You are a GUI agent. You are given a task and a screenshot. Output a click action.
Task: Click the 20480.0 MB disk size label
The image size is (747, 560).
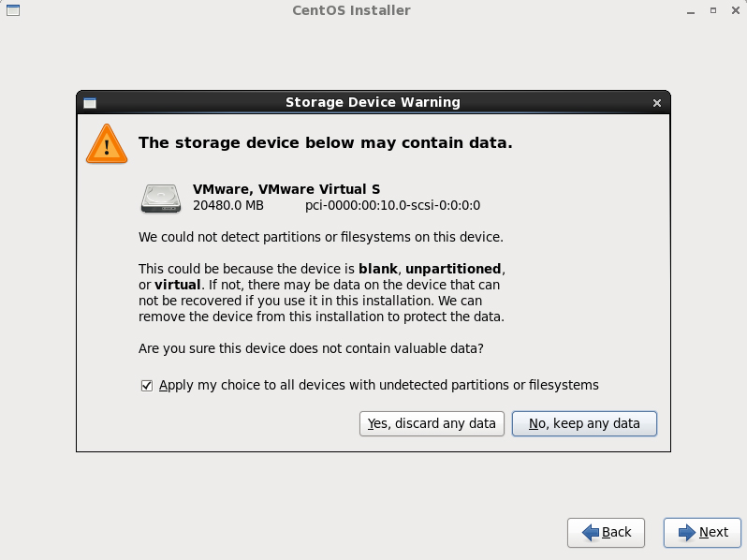point(228,205)
